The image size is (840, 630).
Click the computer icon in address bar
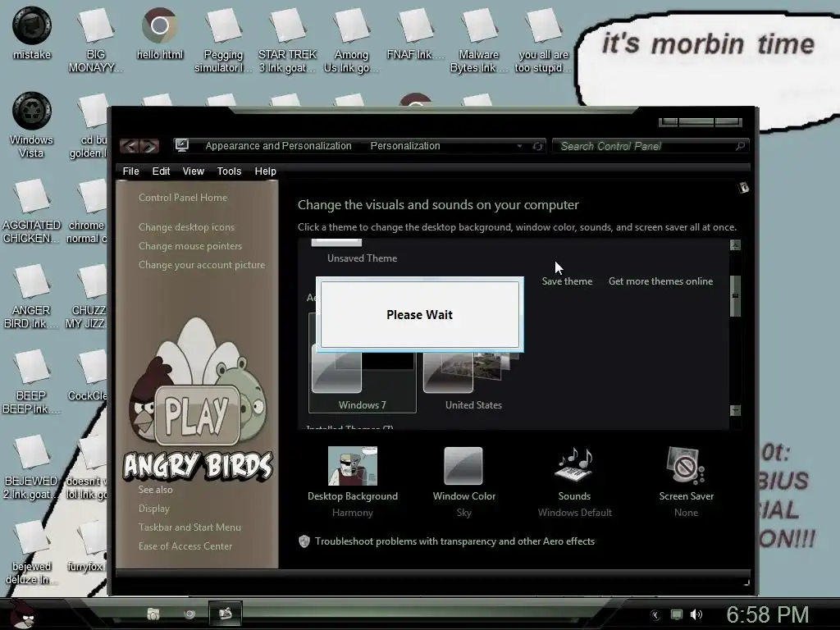(182, 145)
